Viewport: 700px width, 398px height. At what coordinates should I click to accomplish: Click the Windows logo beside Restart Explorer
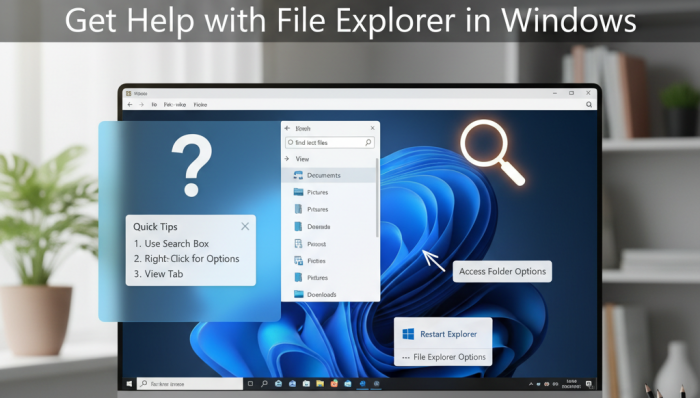408,334
